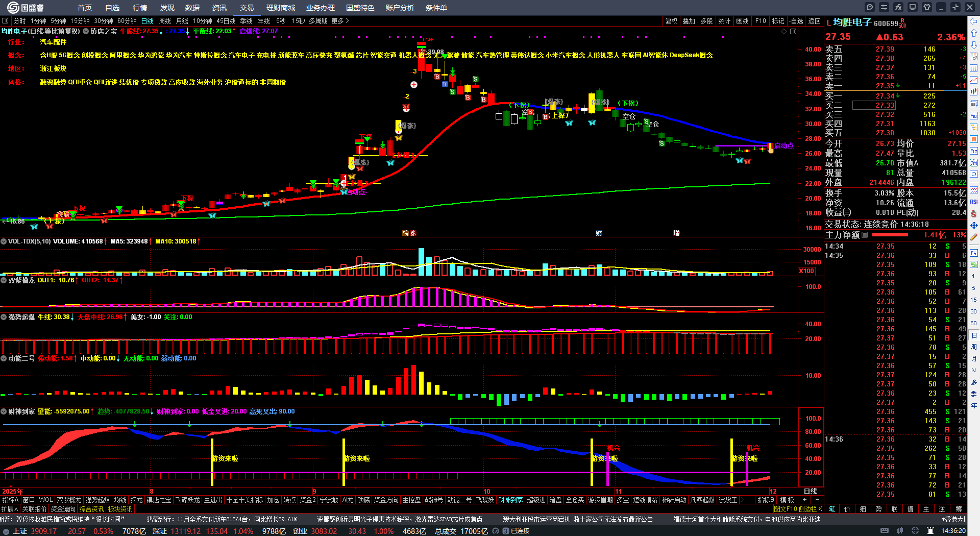Click the screen layout icon in title bar
The height and width of the screenshot is (536, 980).
[913, 7]
